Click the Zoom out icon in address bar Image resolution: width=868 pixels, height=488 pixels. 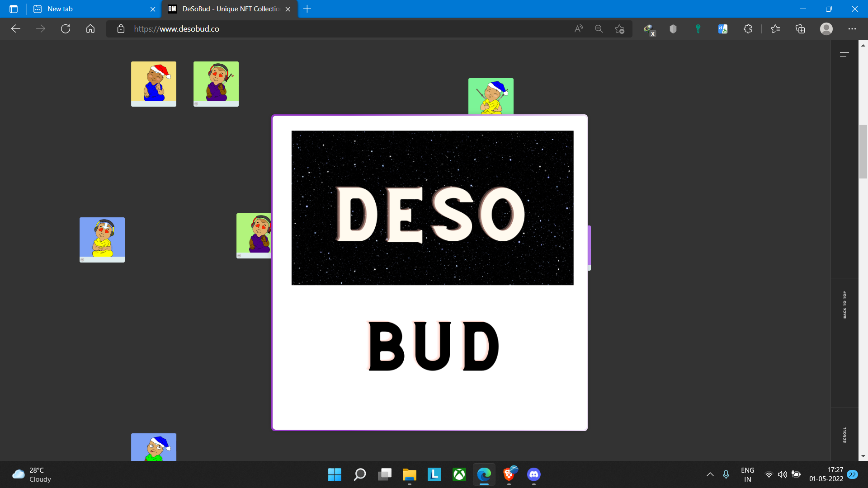(599, 29)
